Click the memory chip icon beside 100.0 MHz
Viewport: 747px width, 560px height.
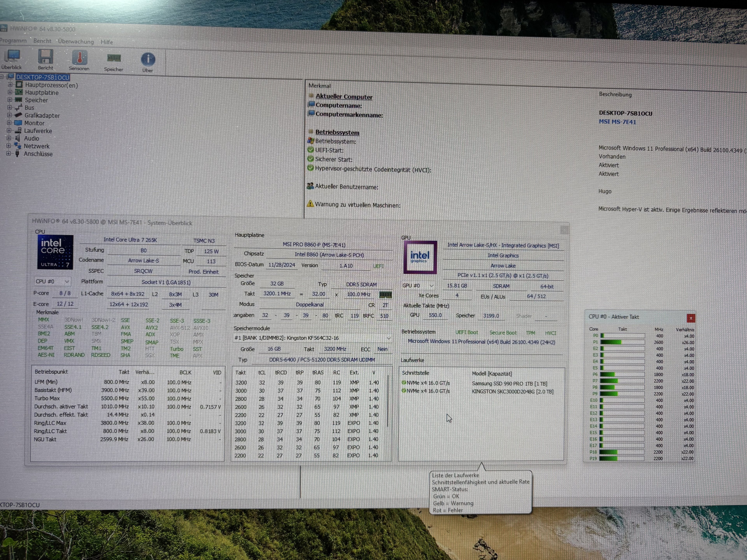pyautogui.click(x=385, y=295)
